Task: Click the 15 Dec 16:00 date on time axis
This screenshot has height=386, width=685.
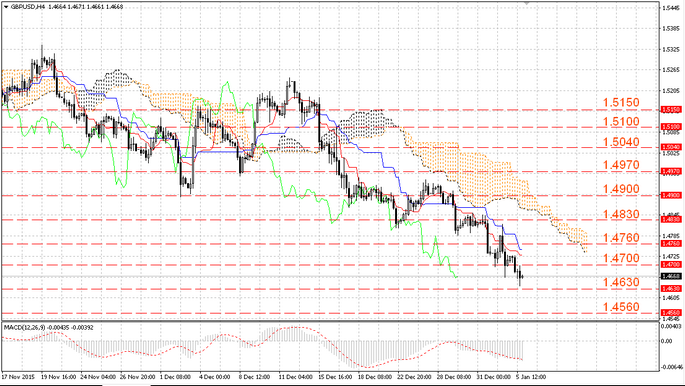Action: coord(335,376)
